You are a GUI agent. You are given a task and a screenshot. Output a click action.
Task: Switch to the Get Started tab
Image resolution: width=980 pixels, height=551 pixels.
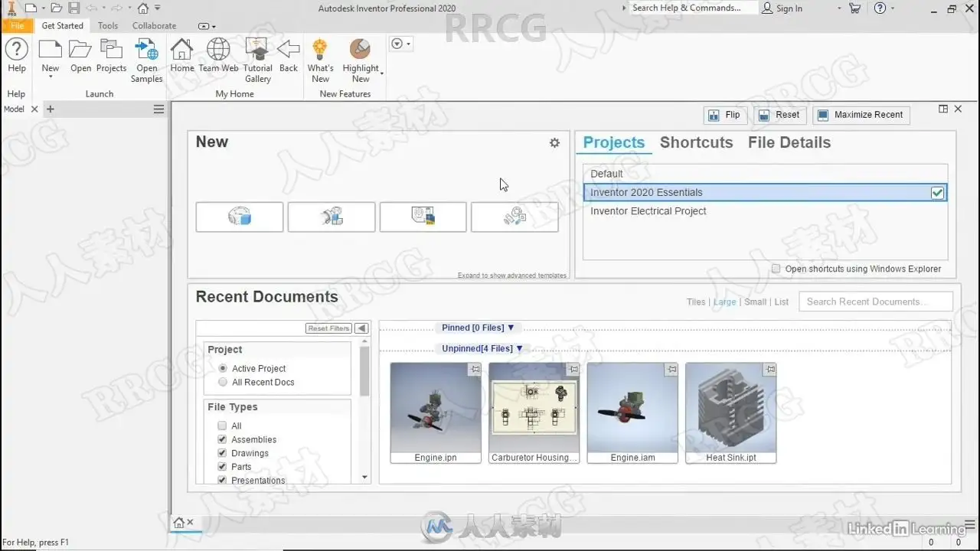[62, 26]
